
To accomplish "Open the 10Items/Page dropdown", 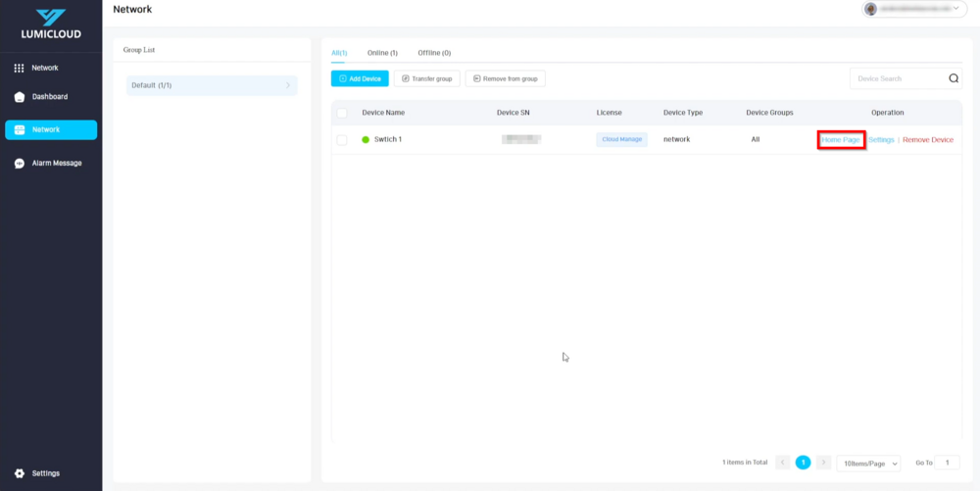I will point(870,463).
